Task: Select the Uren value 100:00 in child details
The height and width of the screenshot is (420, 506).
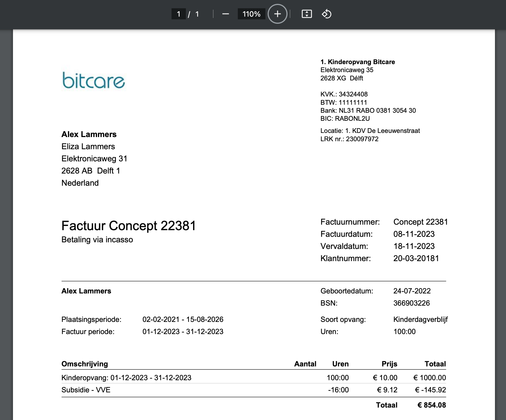Action: 404,332
